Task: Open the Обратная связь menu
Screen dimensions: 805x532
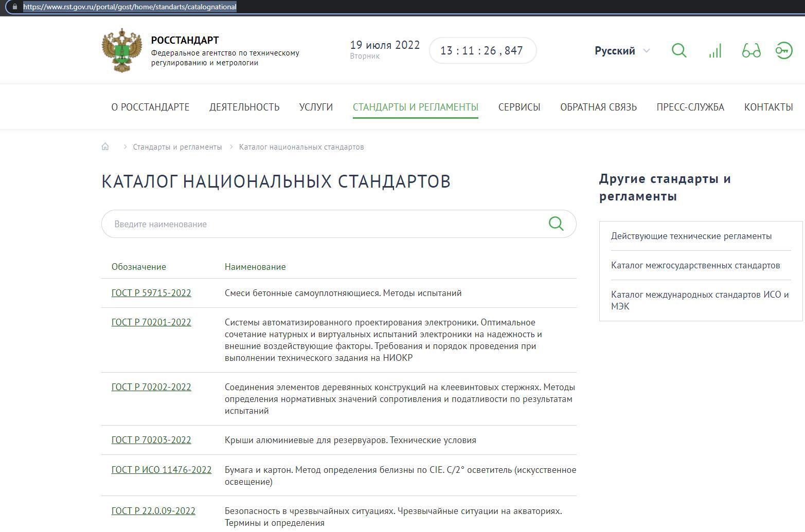Action: click(598, 107)
